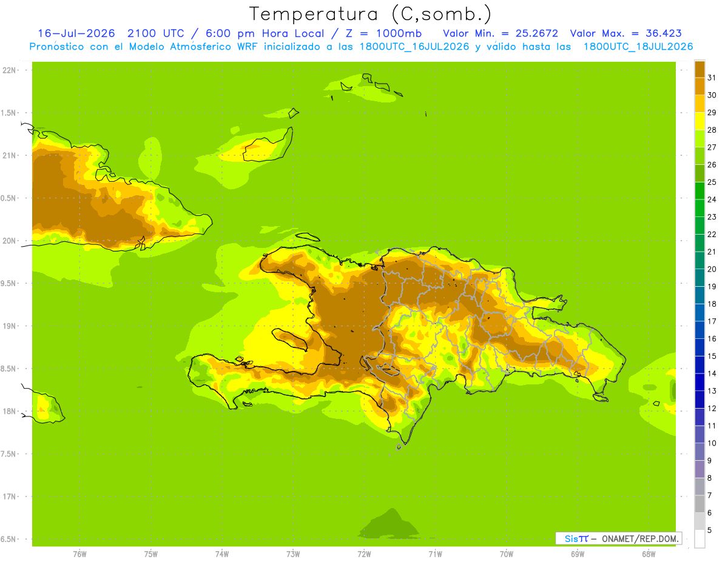The width and height of the screenshot is (728, 562).
Task: Pick the green swatch between 26 and 27
Action: tap(699, 156)
